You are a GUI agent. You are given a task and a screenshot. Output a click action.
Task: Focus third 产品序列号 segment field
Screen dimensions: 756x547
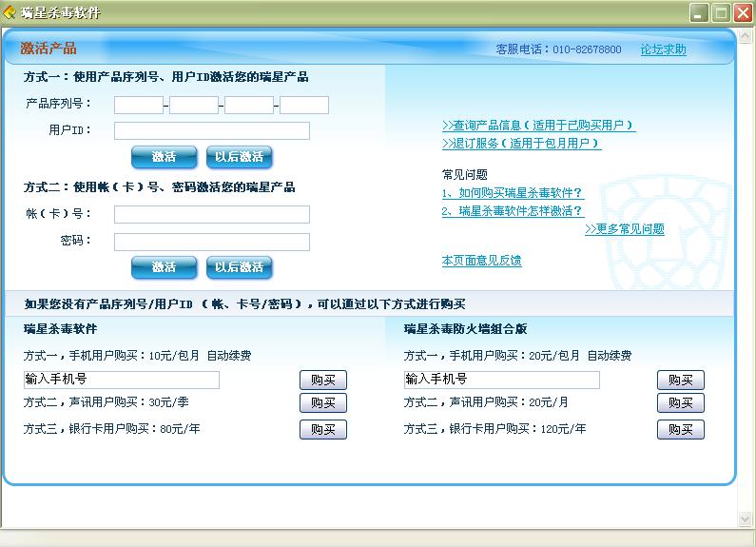pyautogui.click(x=249, y=105)
